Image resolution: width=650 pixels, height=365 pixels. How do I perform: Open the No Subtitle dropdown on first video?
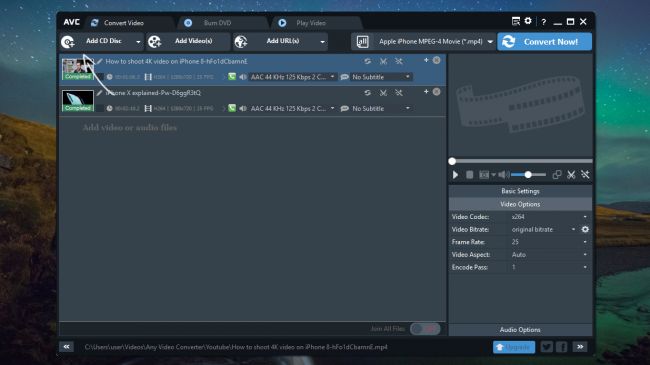(x=381, y=77)
